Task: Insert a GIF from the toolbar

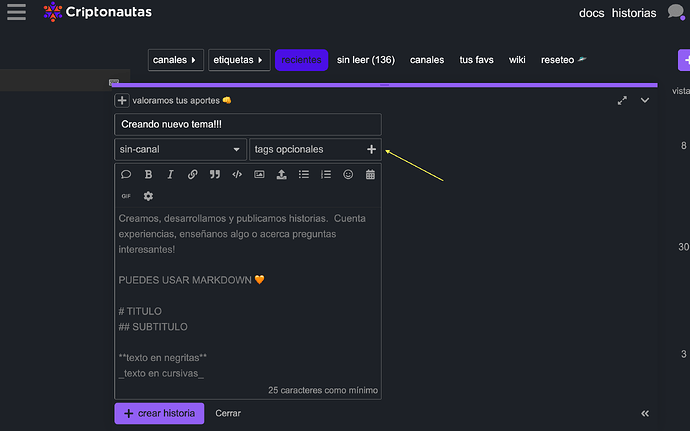Action: (x=126, y=196)
